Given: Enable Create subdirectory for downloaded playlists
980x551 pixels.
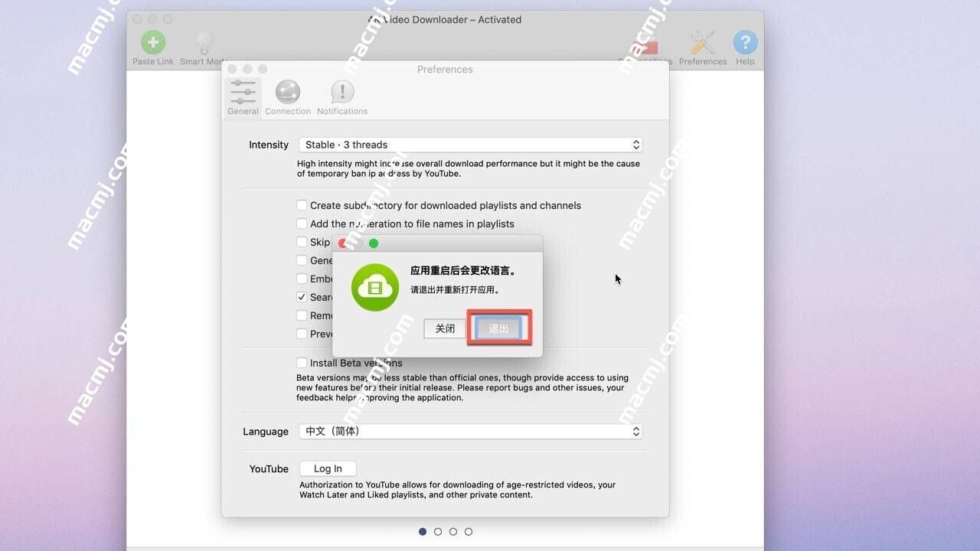Looking at the screenshot, I should coord(302,205).
